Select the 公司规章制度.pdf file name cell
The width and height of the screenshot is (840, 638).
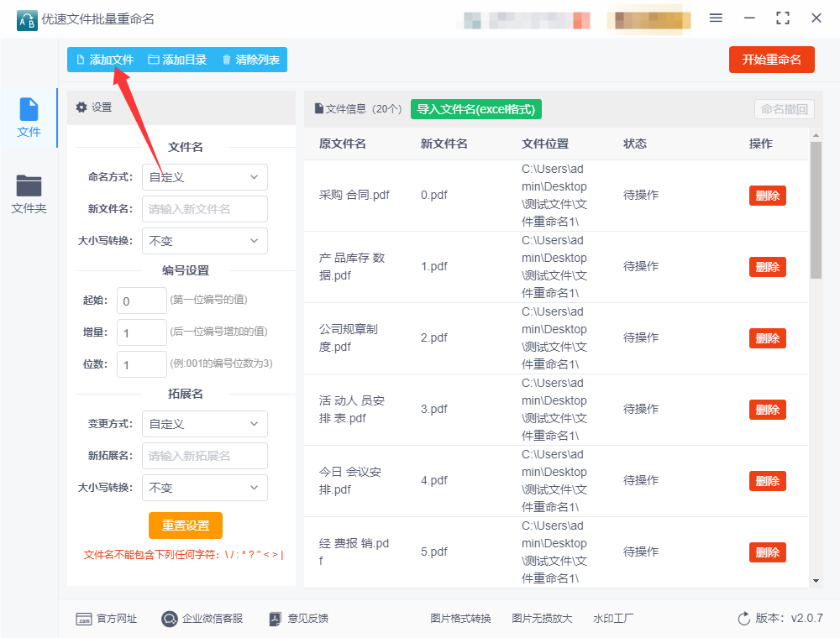coord(349,337)
